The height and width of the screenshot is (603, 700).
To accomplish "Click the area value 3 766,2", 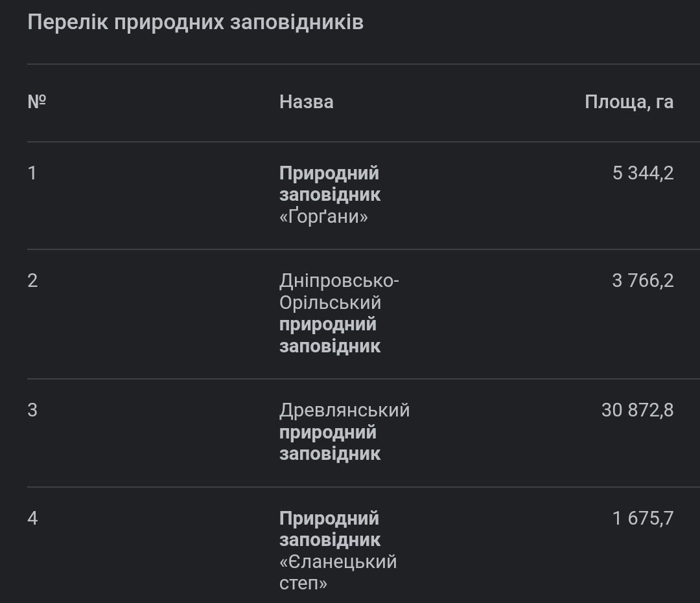I will [642, 280].
